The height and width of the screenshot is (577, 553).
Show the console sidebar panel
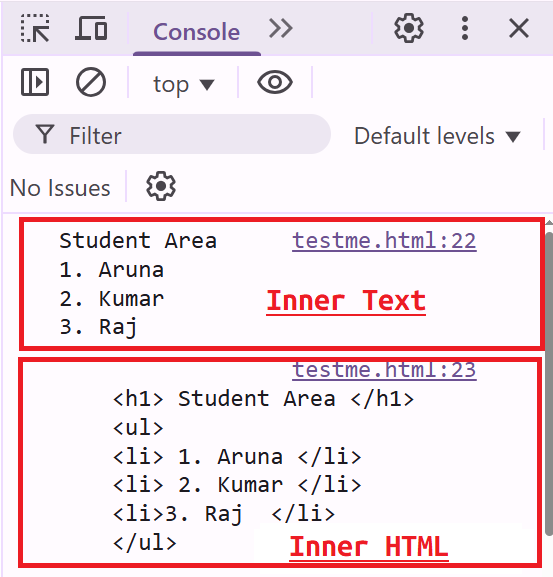coord(35,82)
